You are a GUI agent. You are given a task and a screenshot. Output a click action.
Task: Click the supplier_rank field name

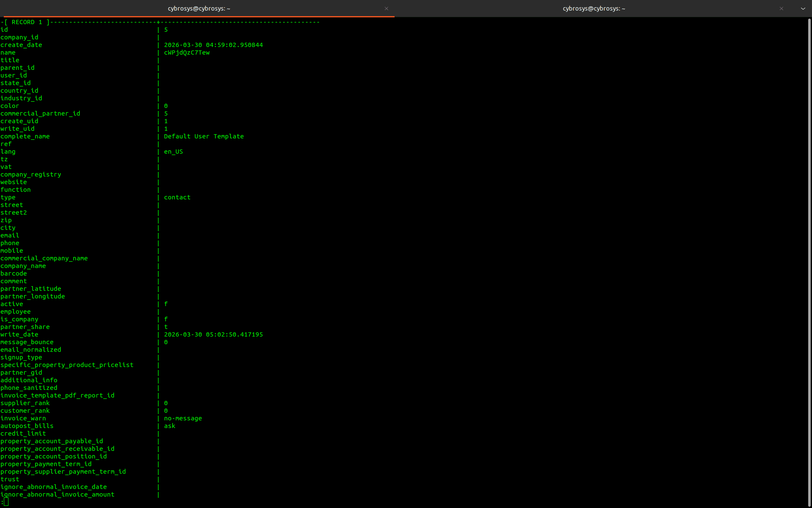(x=25, y=403)
